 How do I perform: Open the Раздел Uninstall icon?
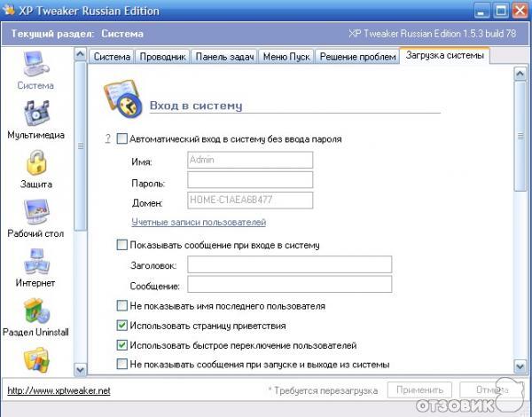pyautogui.click(x=36, y=311)
